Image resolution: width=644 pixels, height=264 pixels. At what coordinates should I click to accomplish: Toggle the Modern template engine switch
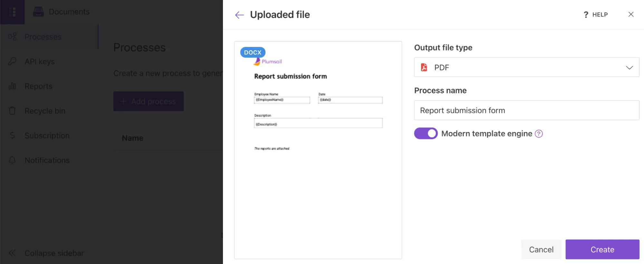[426, 133]
